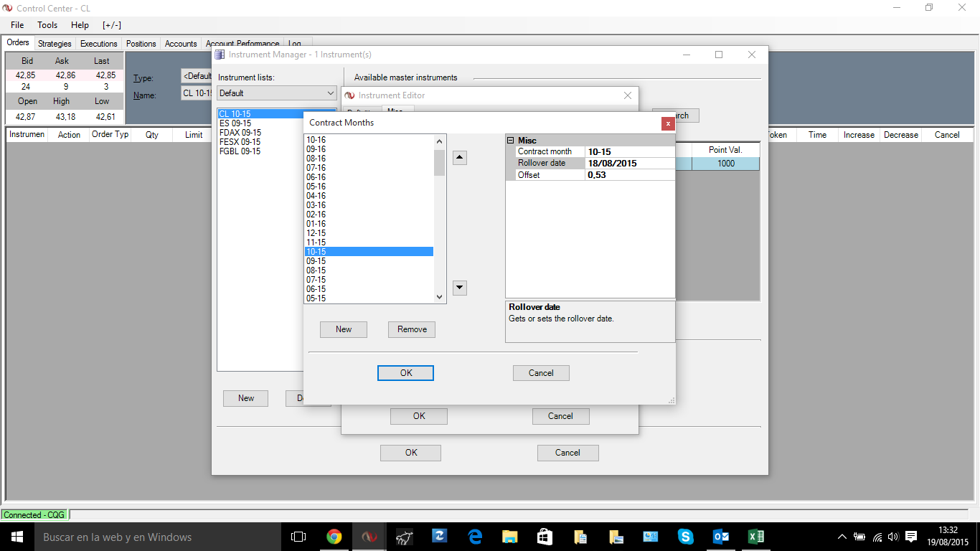Image resolution: width=980 pixels, height=551 pixels.
Task: Open the Tools menu
Action: click(47, 25)
